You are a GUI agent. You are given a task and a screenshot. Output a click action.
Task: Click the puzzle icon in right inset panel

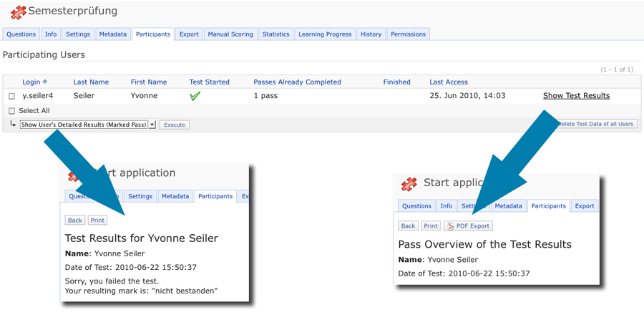pos(409,184)
